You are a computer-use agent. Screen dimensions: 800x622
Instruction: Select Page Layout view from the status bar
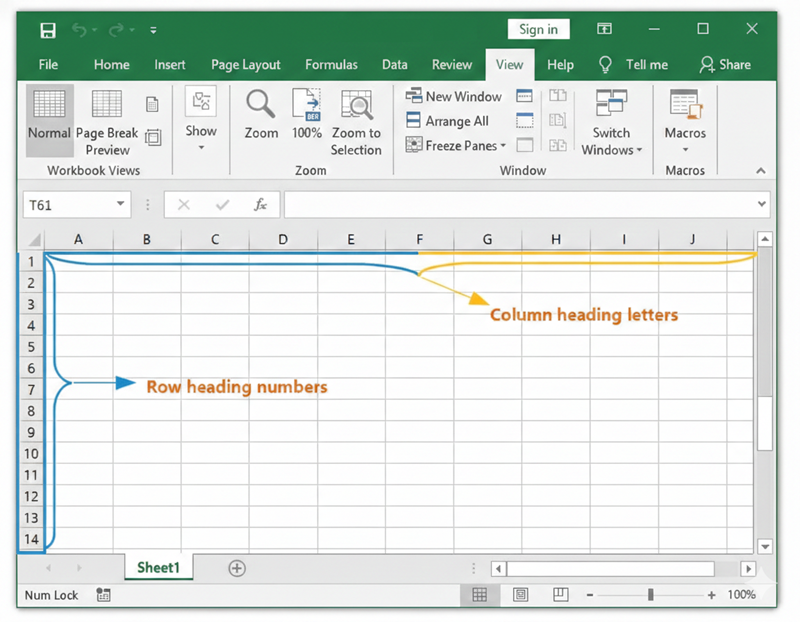tap(520, 593)
